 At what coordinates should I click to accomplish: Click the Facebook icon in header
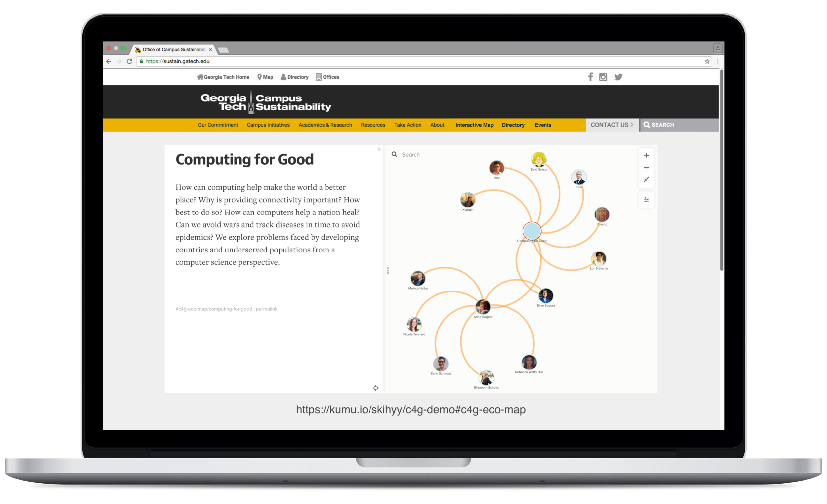(x=590, y=77)
